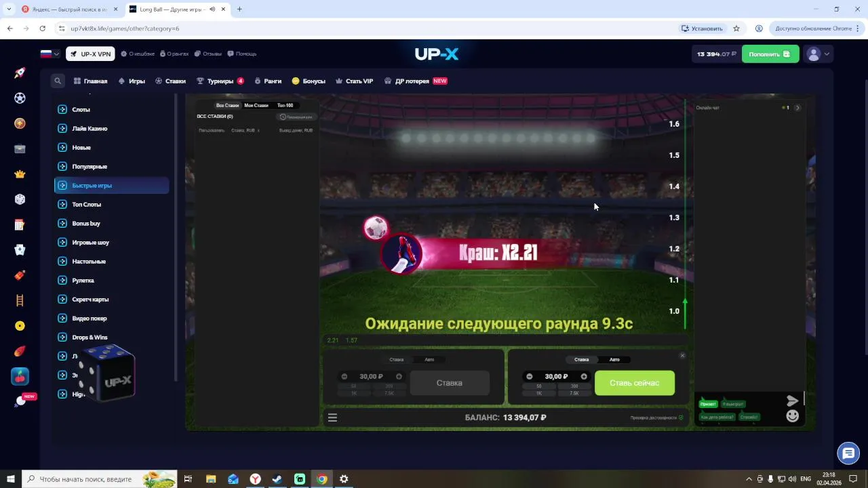Select Лайв Казино category

[x=111, y=128]
